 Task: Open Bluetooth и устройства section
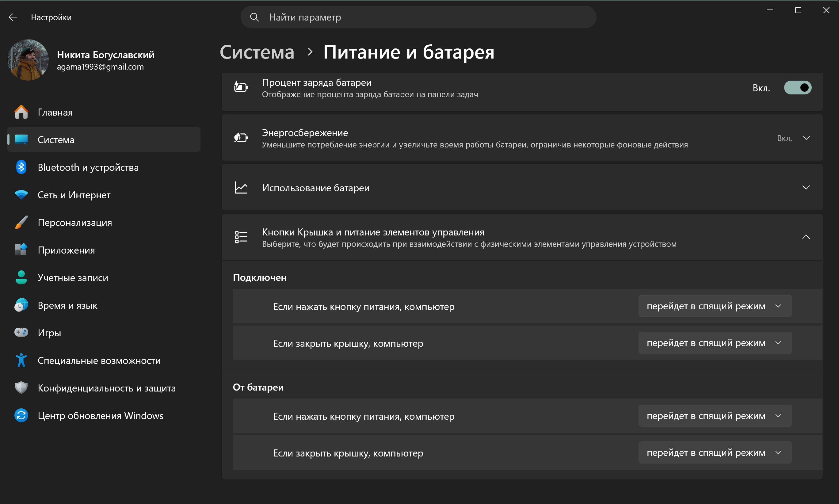pyautogui.click(x=104, y=167)
